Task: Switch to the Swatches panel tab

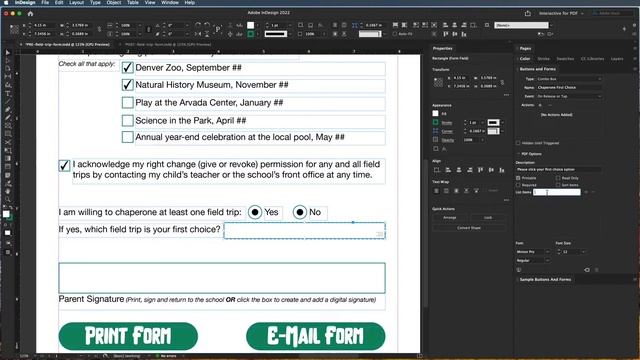Action: [x=565, y=59]
